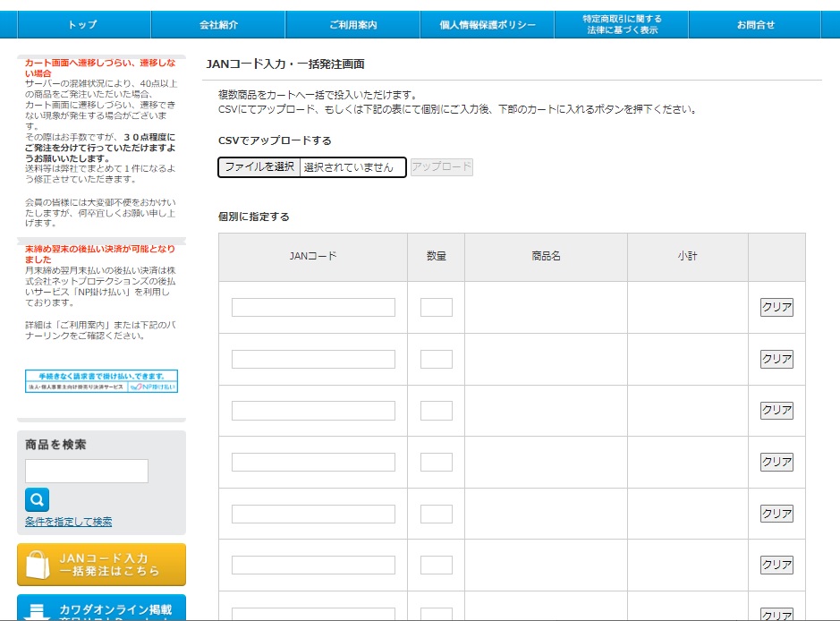Open the ご利用案内 navigation item
The width and height of the screenshot is (840, 621).
[352, 25]
